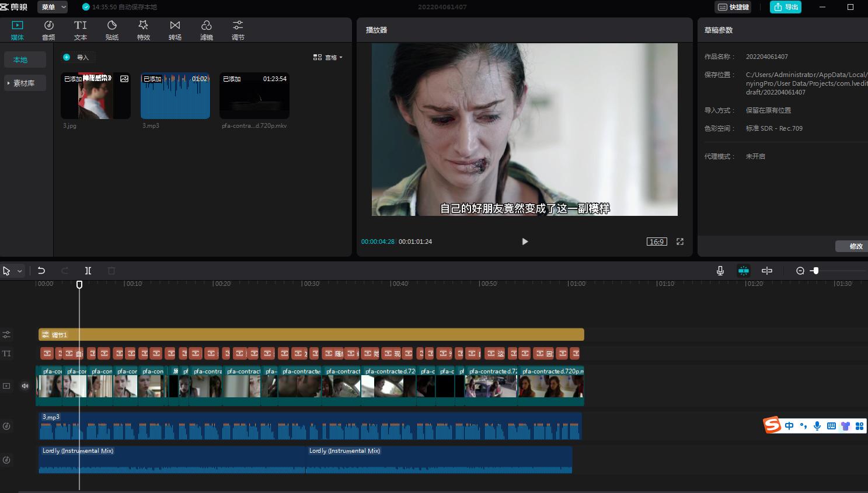Viewport: 868px width, 493px height.
Task: Select the pointer selection tool
Action: [7, 271]
